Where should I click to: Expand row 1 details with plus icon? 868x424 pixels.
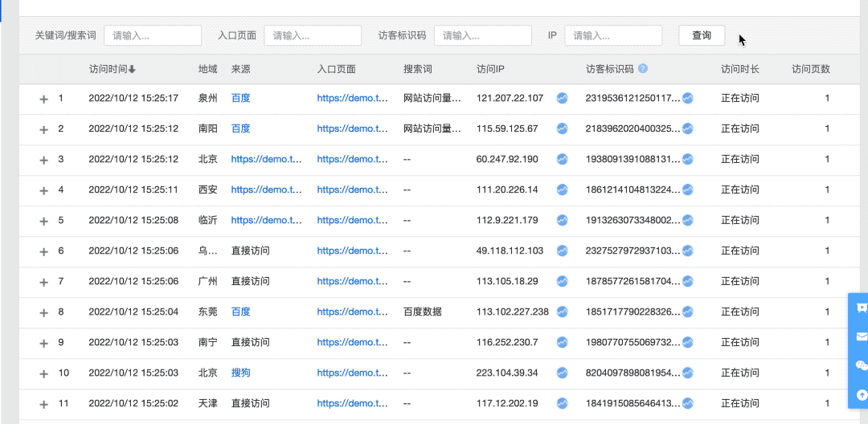click(44, 99)
